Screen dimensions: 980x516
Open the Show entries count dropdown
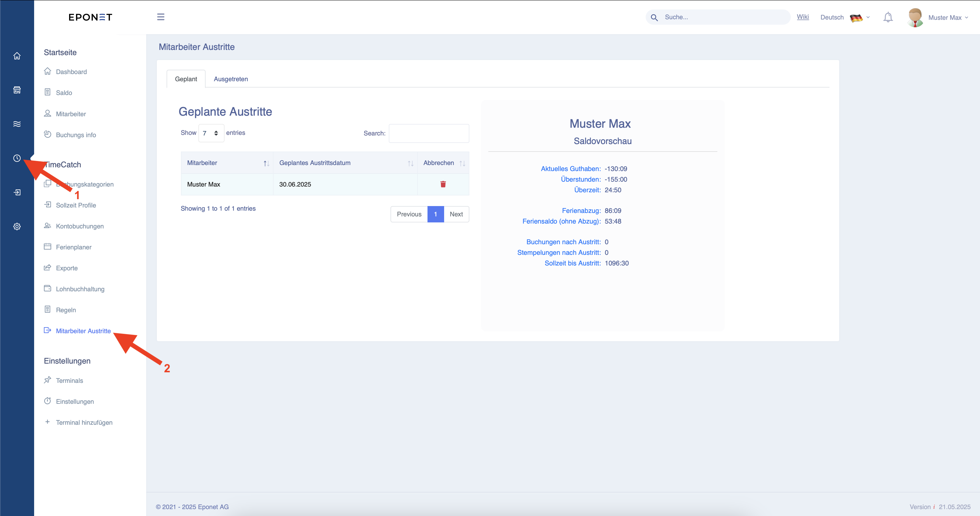click(211, 133)
